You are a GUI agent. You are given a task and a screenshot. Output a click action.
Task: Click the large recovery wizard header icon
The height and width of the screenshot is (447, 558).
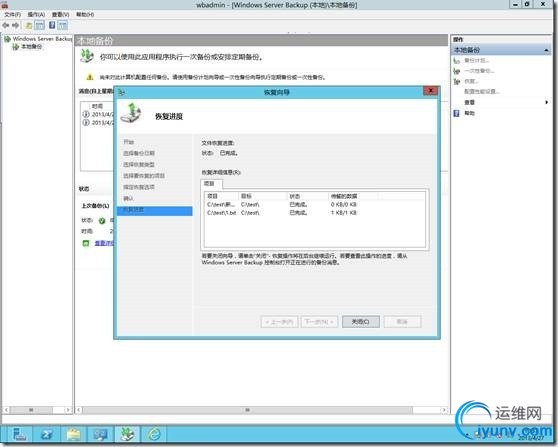(x=131, y=114)
